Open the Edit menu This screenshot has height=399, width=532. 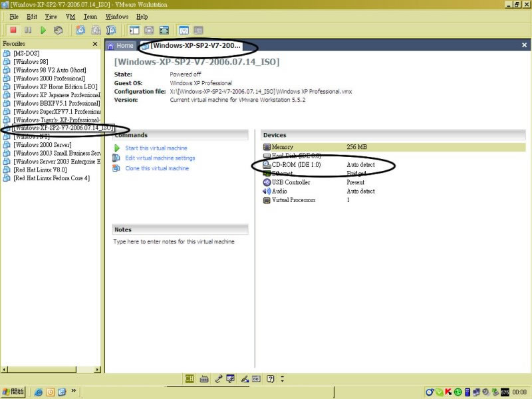coord(32,16)
